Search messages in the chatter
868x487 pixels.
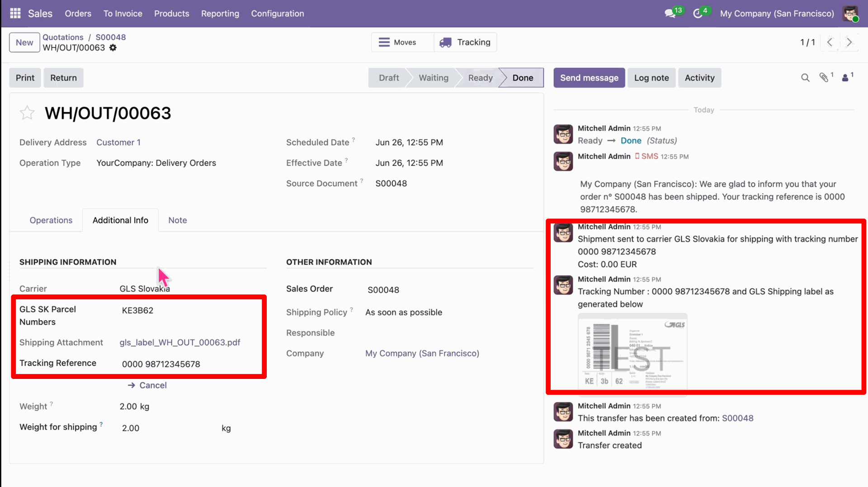coord(805,78)
